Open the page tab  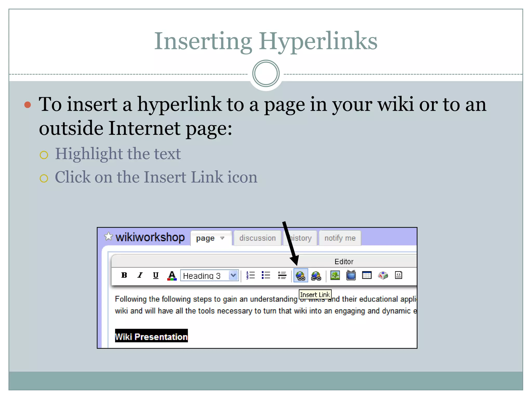[211, 238]
